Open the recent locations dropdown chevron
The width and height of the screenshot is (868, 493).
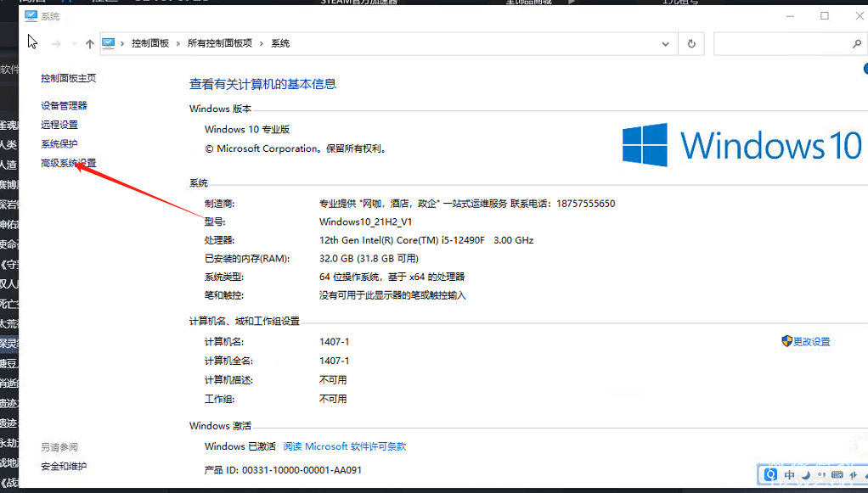point(74,44)
